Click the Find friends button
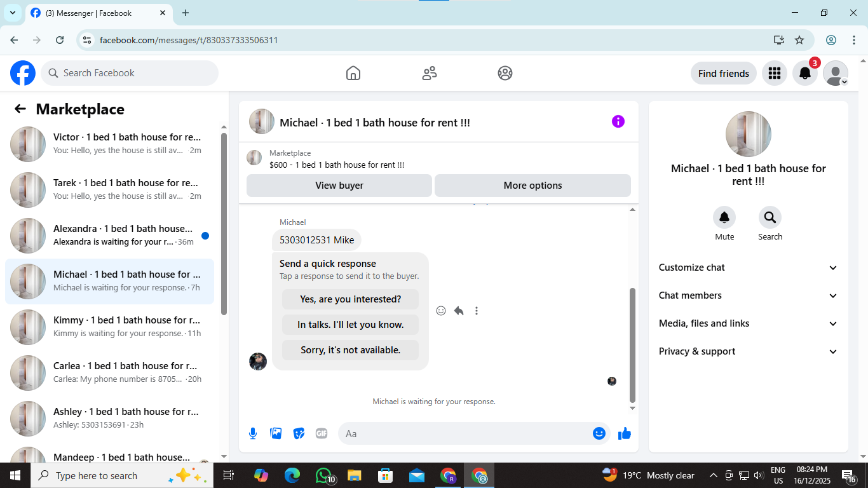This screenshot has width=868, height=488. pos(724,73)
